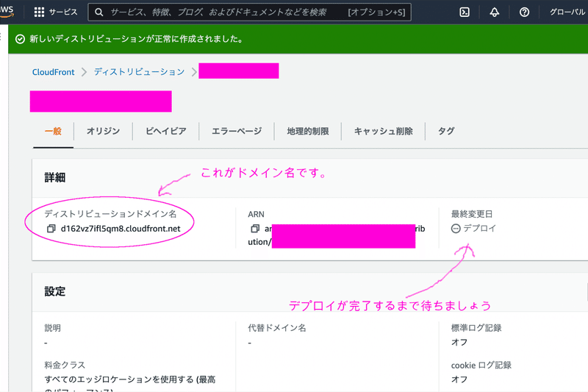The height and width of the screenshot is (392, 588).
Task: Open the help question mark icon
Action: [524, 12]
